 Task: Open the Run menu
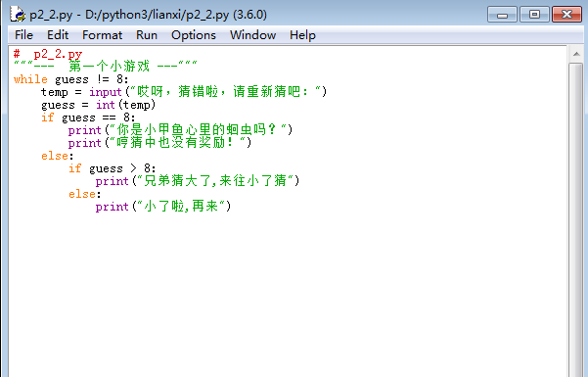point(146,35)
